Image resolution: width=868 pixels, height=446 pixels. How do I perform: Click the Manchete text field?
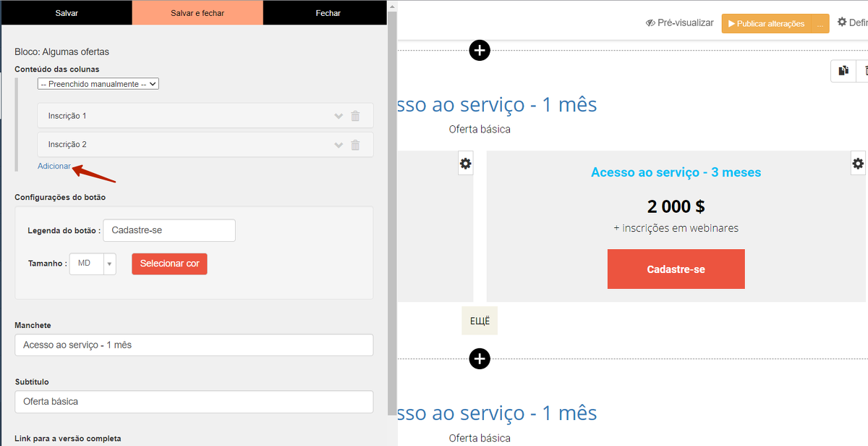pyautogui.click(x=194, y=345)
